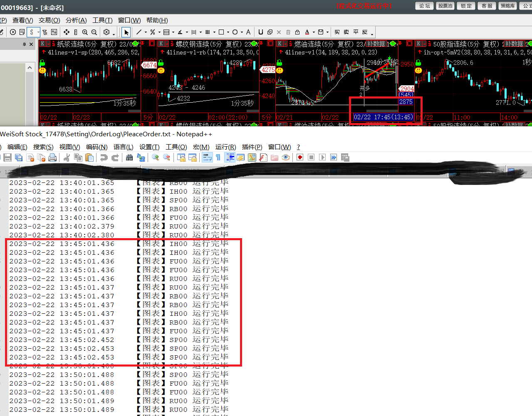Open Find binoculars in Notepad++

click(129, 158)
